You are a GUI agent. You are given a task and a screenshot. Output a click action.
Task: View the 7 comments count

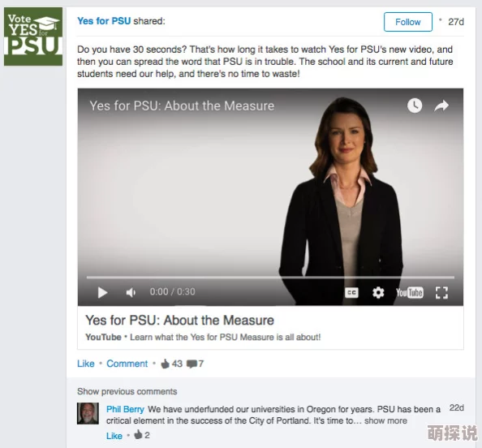[196, 364]
